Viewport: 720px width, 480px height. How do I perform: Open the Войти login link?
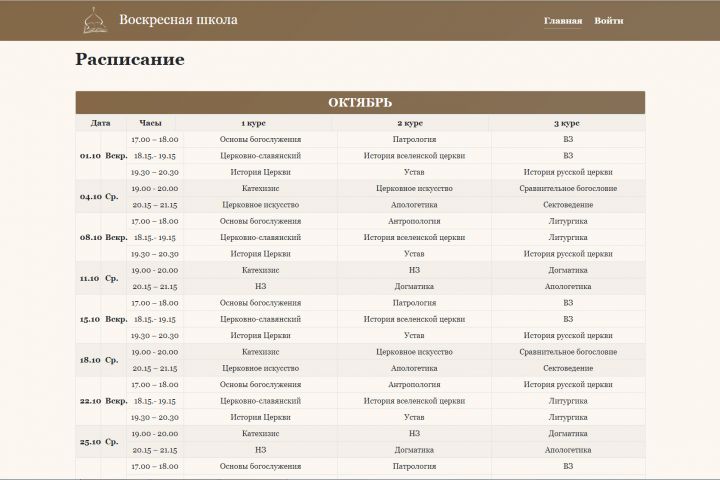tap(608, 21)
